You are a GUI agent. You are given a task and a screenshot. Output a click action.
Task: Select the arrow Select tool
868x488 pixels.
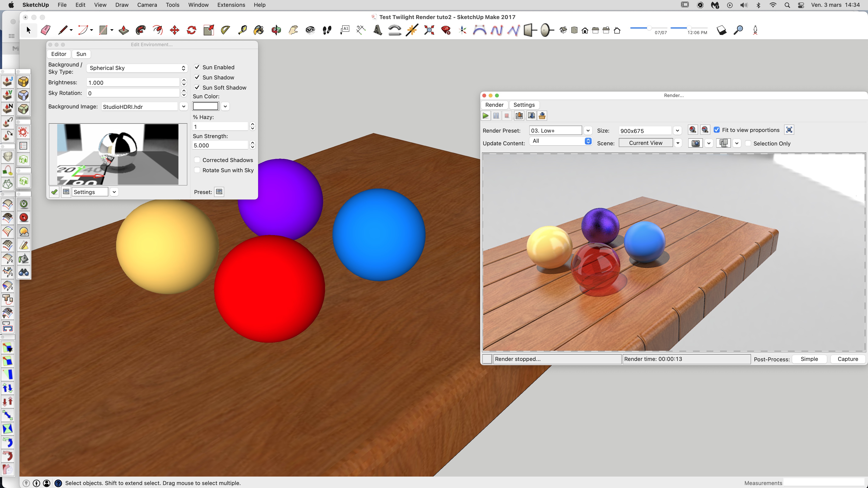pos(29,30)
